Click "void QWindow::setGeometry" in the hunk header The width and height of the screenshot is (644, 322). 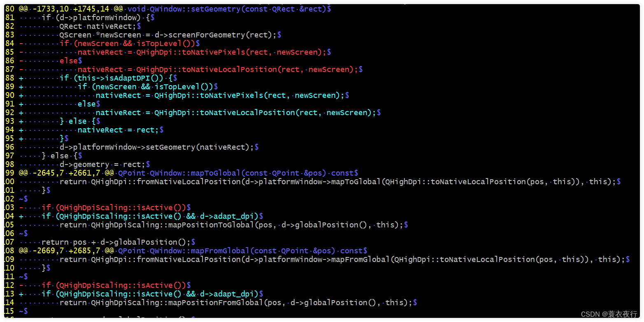(x=184, y=9)
